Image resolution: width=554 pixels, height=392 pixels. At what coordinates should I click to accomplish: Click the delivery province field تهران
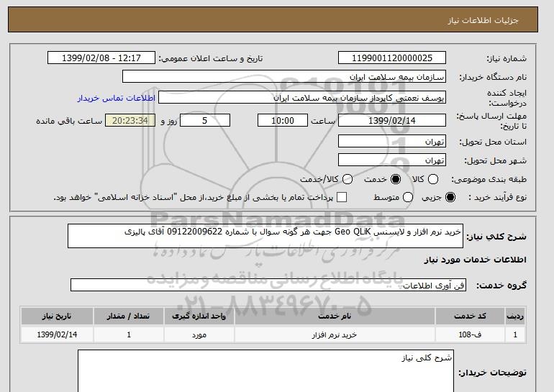pos(392,141)
